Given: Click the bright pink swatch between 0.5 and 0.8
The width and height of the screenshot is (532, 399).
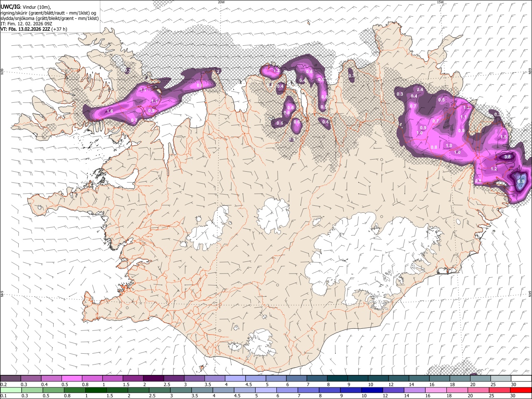Looking at the screenshot, I should coord(71,378).
